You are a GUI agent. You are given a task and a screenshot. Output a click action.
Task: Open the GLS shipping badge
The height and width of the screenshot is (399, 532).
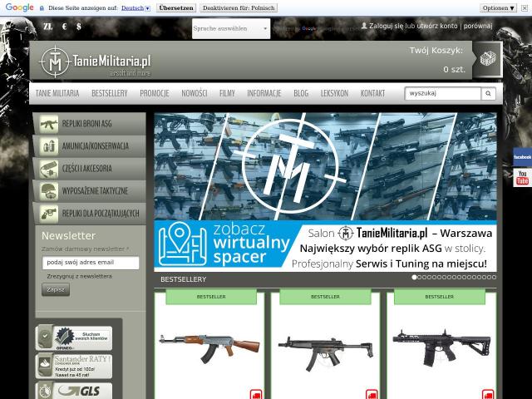coord(74,391)
